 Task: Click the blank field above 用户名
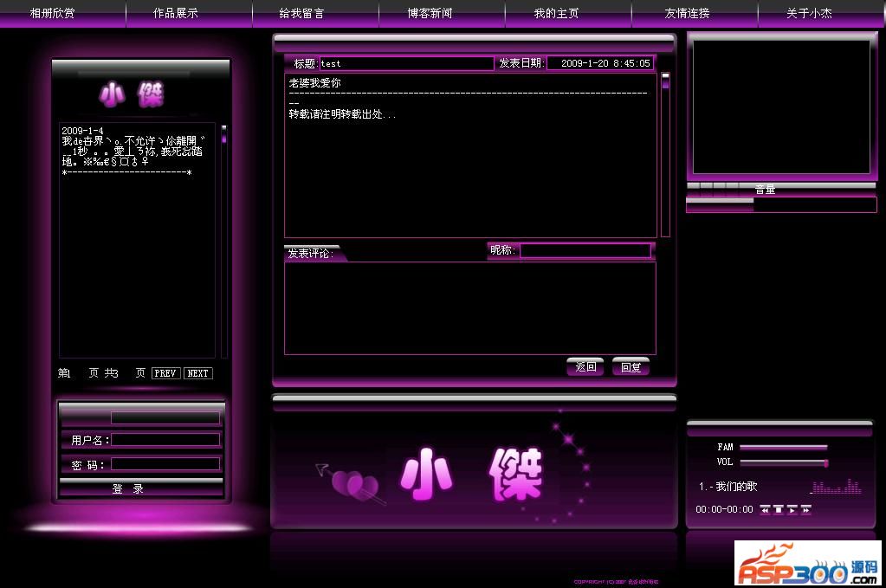165,417
